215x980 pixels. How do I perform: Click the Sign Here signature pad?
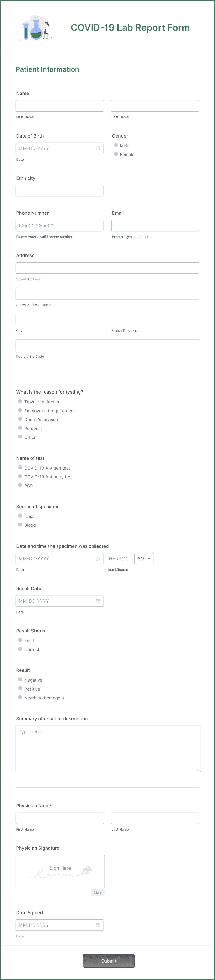point(60,872)
